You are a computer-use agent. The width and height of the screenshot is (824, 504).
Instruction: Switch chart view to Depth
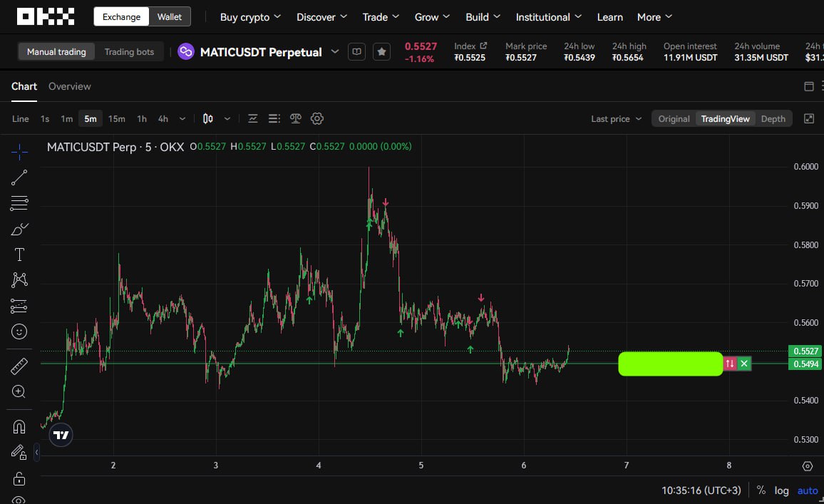coord(773,119)
